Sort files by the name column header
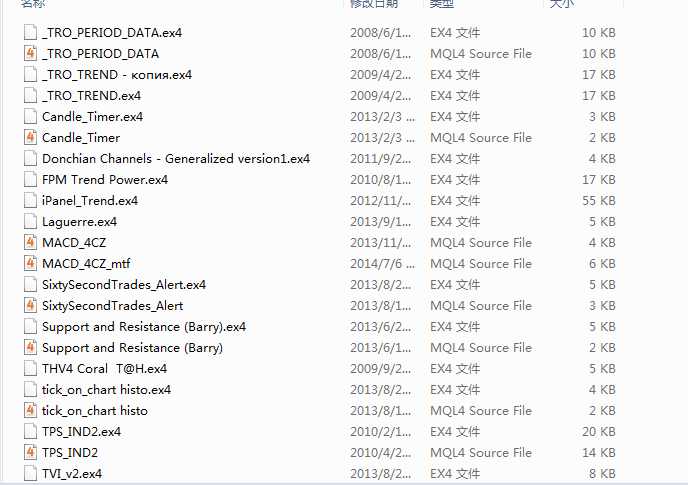Viewport: 688px width, 485px height. (x=33, y=4)
